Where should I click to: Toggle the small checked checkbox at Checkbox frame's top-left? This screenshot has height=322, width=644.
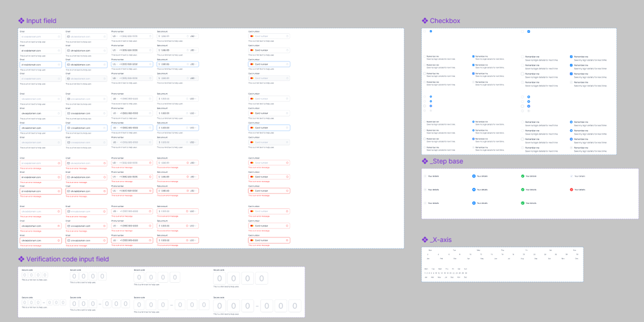pyautogui.click(x=431, y=31)
